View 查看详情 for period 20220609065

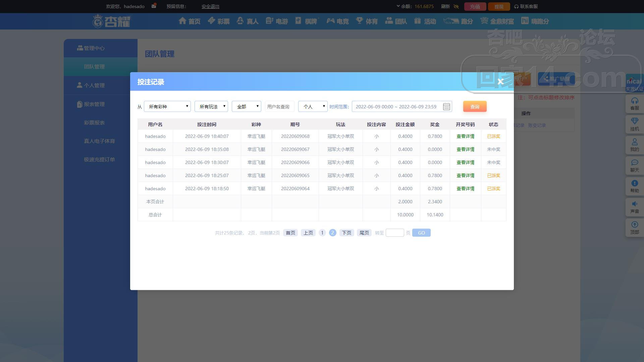(465, 175)
